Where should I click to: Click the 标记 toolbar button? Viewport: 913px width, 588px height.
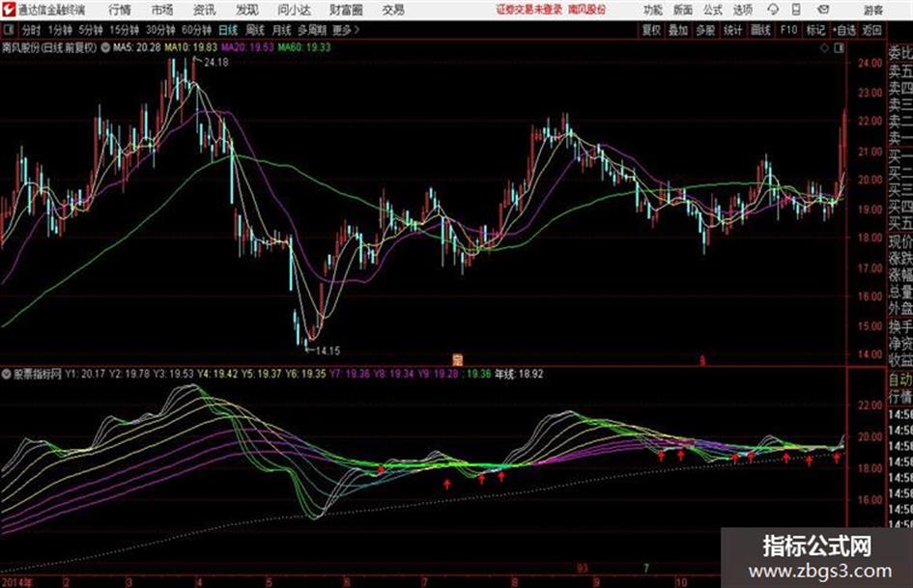click(x=815, y=30)
